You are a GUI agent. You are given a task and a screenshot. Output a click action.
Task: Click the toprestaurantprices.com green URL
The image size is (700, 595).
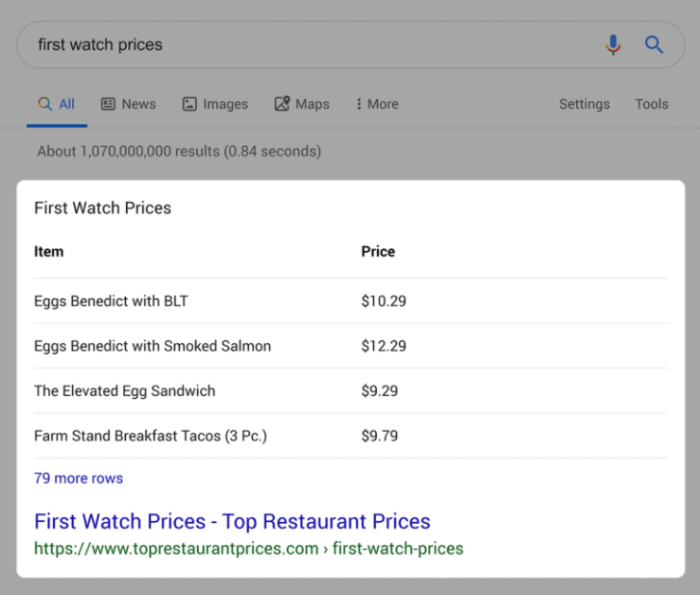249,549
